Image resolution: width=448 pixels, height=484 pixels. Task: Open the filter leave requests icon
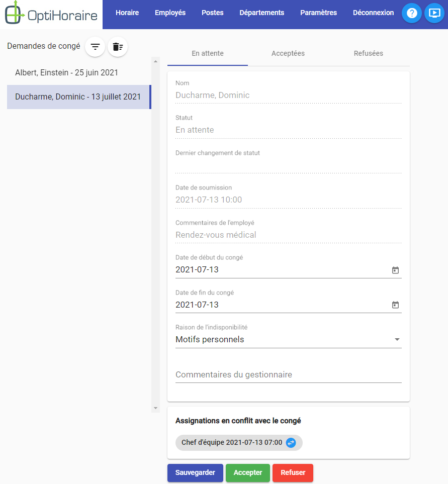pyautogui.click(x=95, y=47)
